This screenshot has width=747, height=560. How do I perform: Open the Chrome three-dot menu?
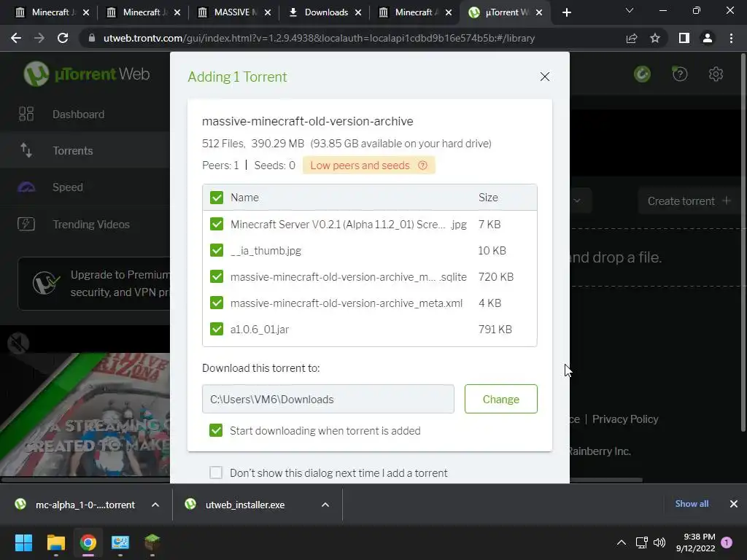(x=731, y=38)
